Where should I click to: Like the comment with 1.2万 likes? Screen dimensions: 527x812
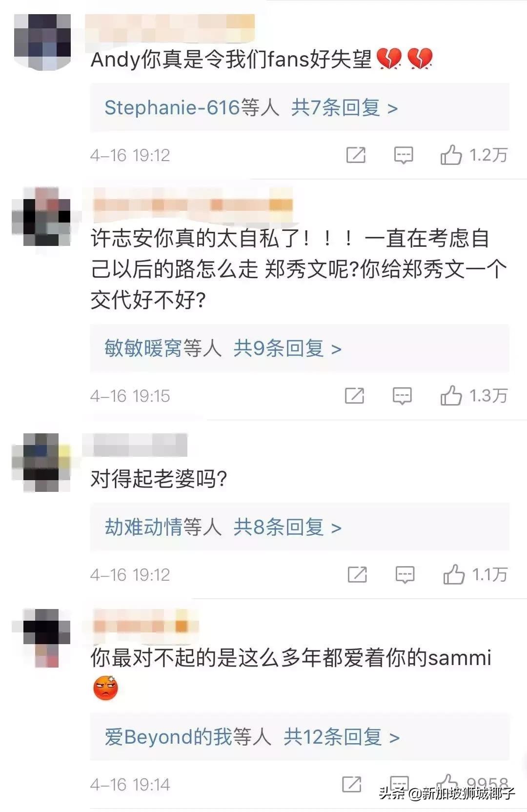point(451,155)
